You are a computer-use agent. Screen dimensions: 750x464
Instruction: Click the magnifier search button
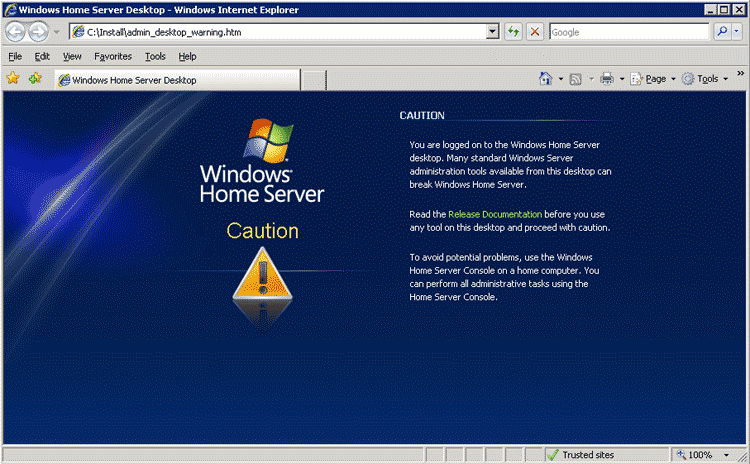tap(722, 32)
